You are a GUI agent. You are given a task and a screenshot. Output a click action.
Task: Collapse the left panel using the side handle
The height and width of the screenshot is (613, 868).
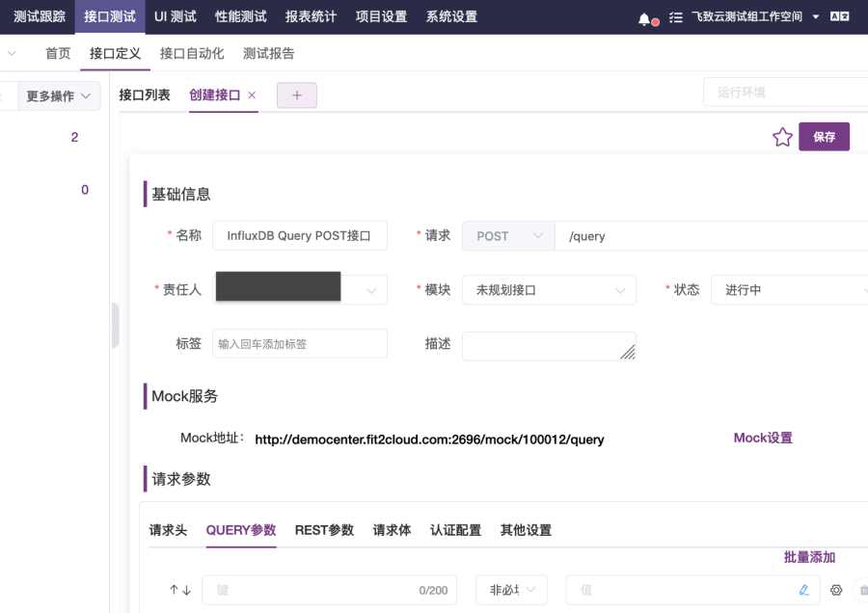tap(115, 326)
